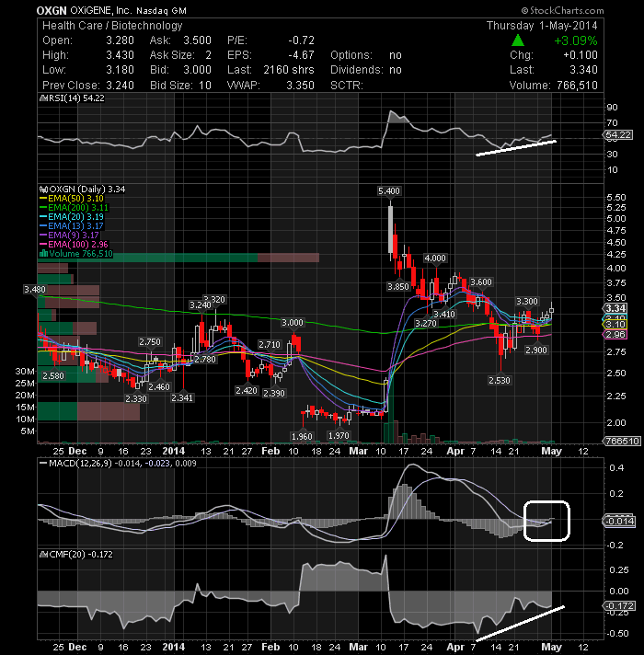
Task: Click the 3.300 price label
Action: (x=527, y=301)
